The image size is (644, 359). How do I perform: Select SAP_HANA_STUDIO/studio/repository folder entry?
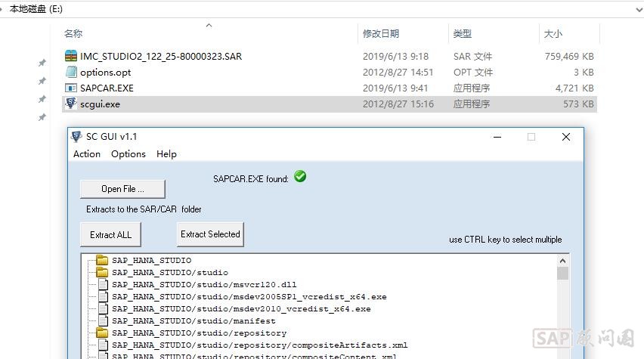[x=199, y=333]
